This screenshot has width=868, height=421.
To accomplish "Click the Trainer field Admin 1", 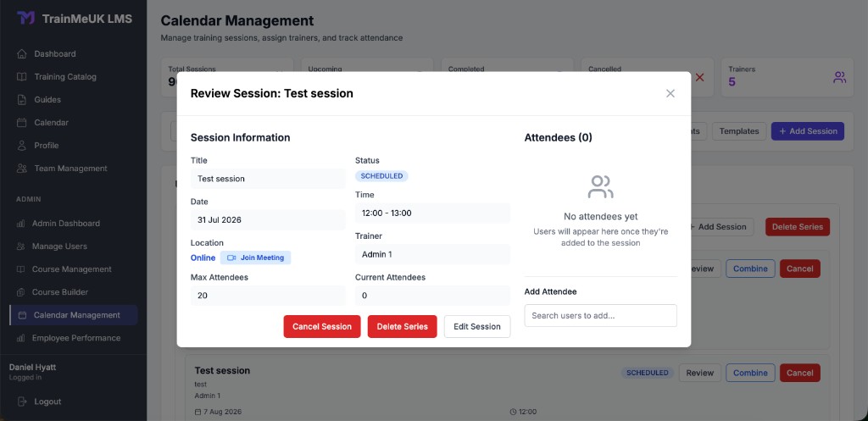I will point(432,254).
